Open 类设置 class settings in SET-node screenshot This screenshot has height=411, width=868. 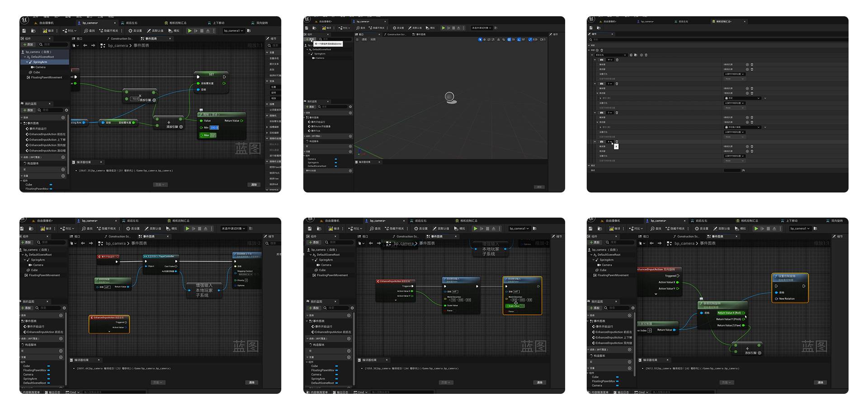click(135, 31)
